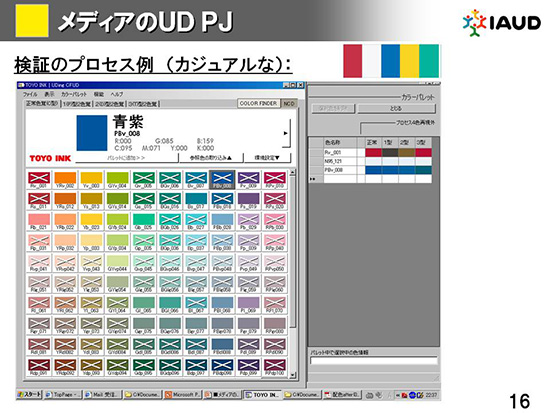Click PBv_008's 3型 teal color cell
Viewport: 550px width, 413px height.
tap(423, 170)
